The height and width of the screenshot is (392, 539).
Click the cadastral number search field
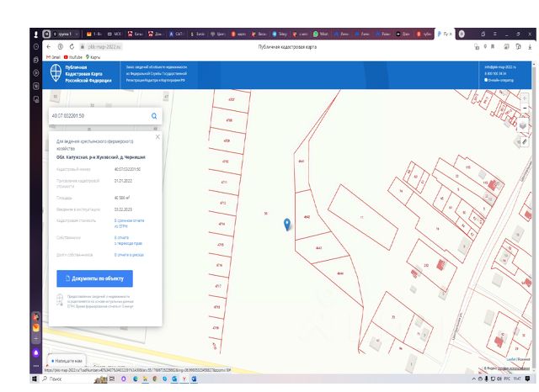click(97, 115)
